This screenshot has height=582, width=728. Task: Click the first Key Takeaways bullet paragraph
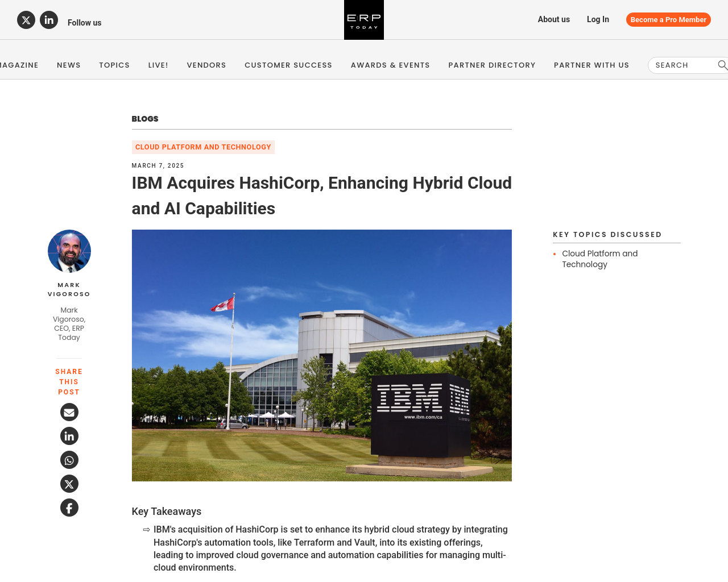330,548
